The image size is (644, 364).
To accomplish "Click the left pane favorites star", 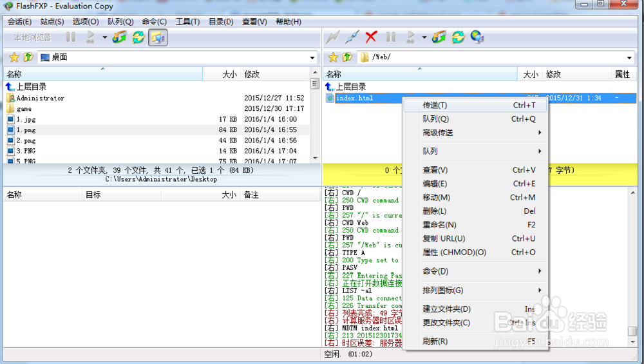I will tap(14, 57).
